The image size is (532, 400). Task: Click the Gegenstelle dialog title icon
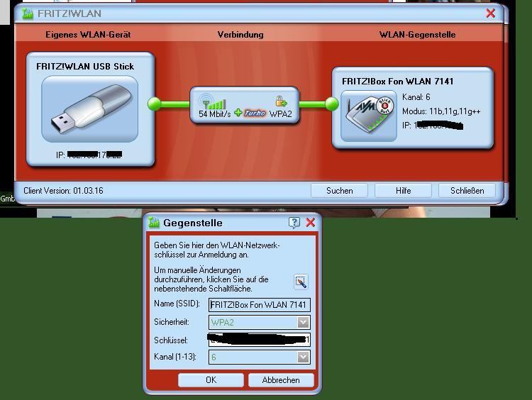coord(154,222)
